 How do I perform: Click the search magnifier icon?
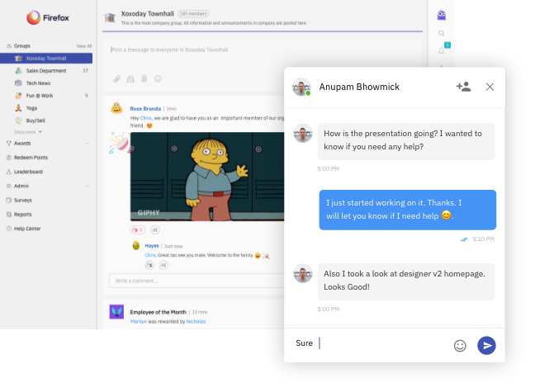point(441,34)
